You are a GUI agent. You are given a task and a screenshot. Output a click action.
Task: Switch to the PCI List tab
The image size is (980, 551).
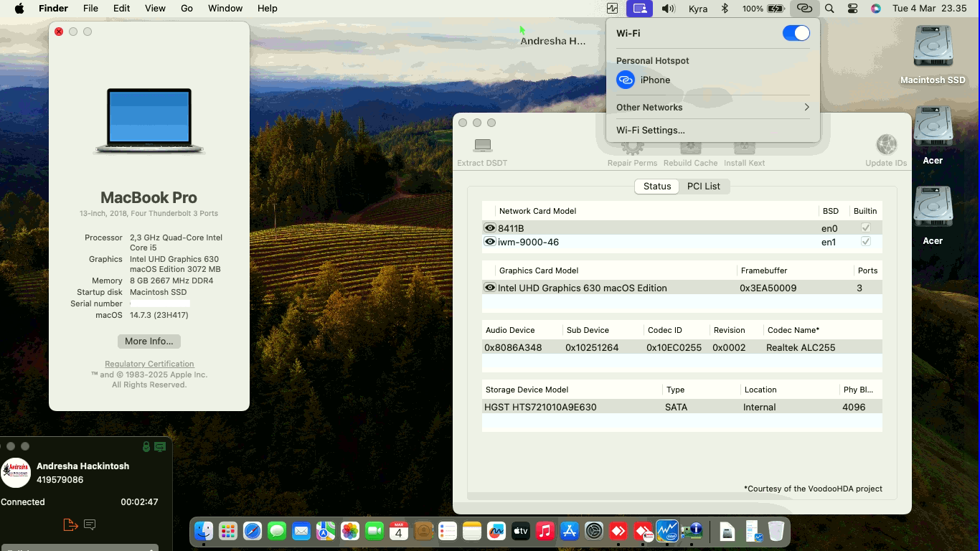pyautogui.click(x=704, y=186)
